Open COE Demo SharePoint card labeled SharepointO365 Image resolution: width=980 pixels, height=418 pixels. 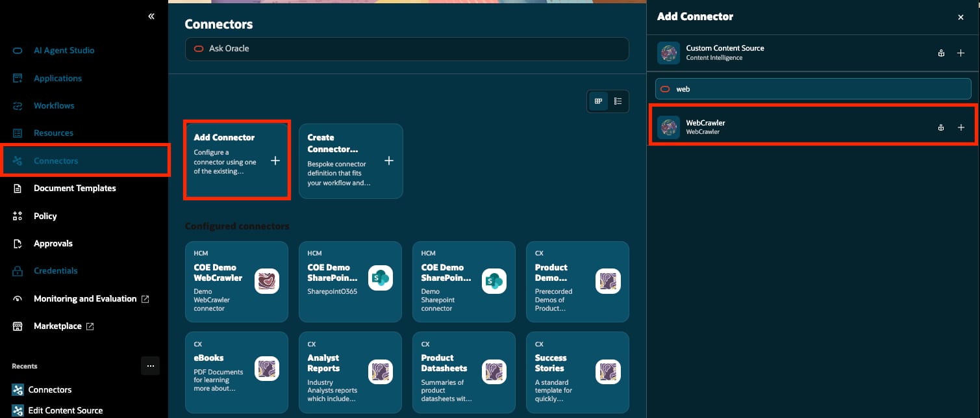(350, 281)
